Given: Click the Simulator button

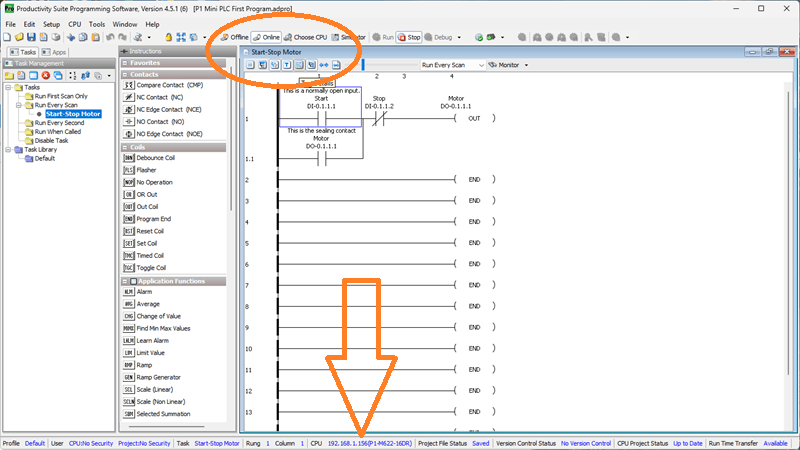Looking at the screenshot, I should (349, 37).
